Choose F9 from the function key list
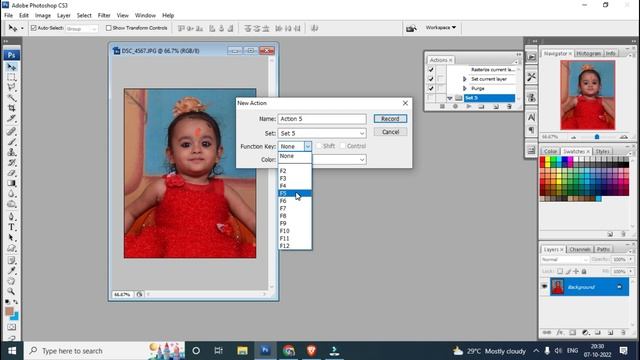This screenshot has height=360, width=640. (x=295, y=223)
